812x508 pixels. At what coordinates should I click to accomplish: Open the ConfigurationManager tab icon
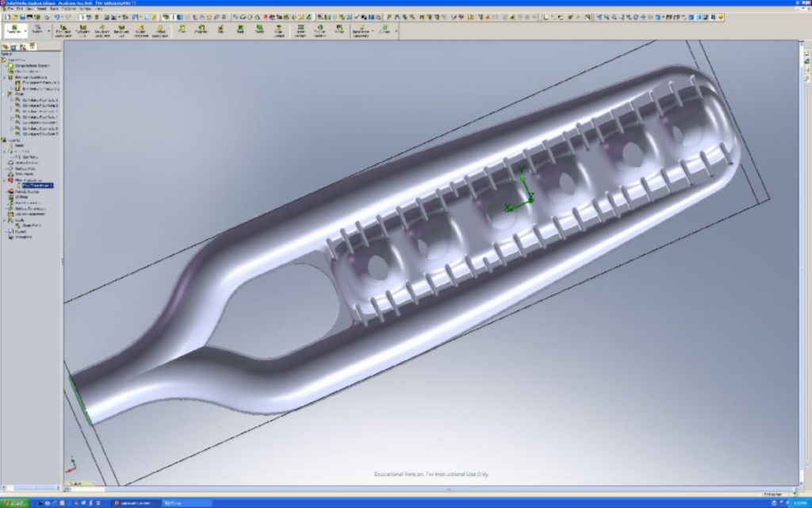(x=24, y=47)
